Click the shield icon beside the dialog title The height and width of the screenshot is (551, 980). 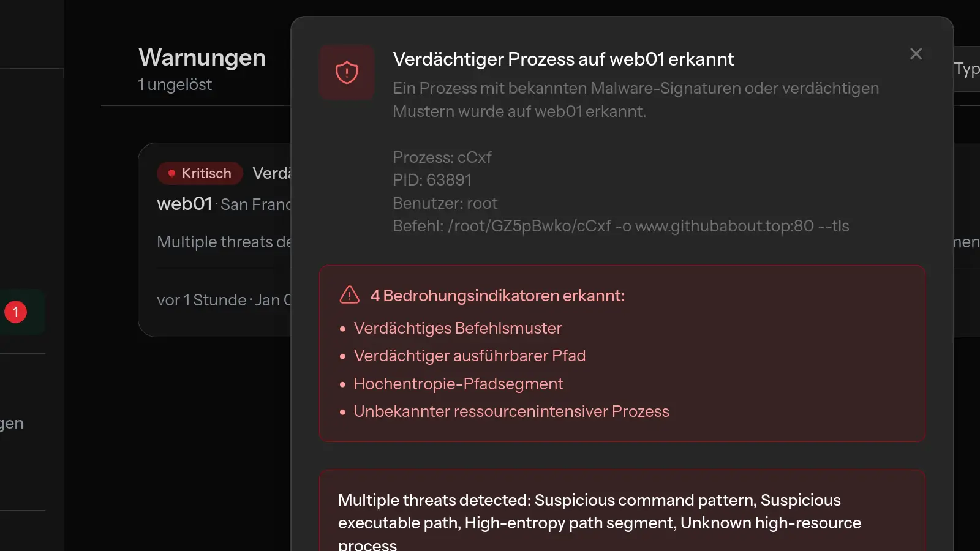[x=347, y=72]
